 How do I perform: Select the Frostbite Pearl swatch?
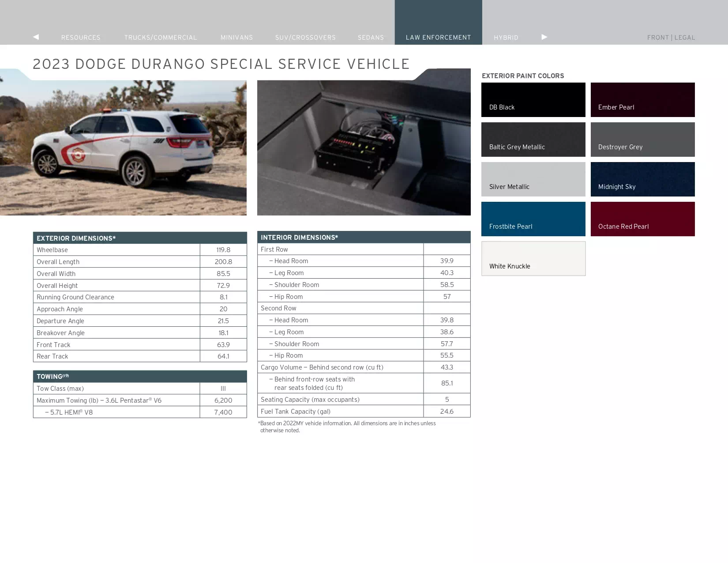point(533,219)
